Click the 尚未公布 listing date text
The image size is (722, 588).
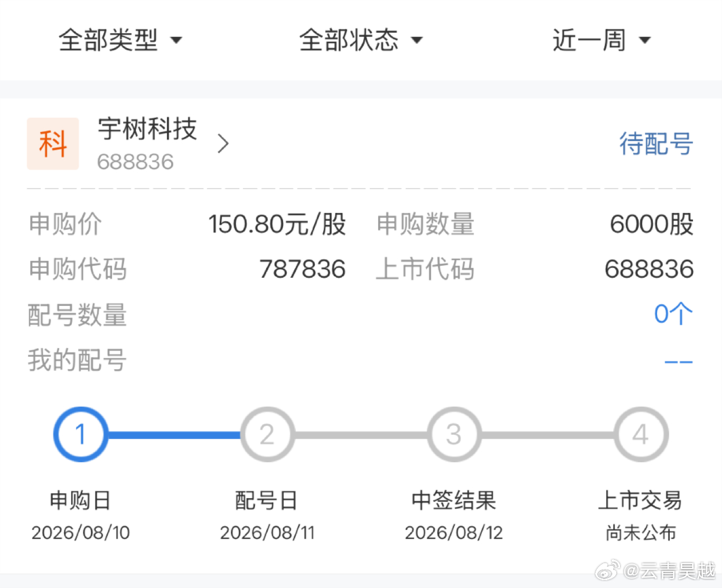[641, 533]
